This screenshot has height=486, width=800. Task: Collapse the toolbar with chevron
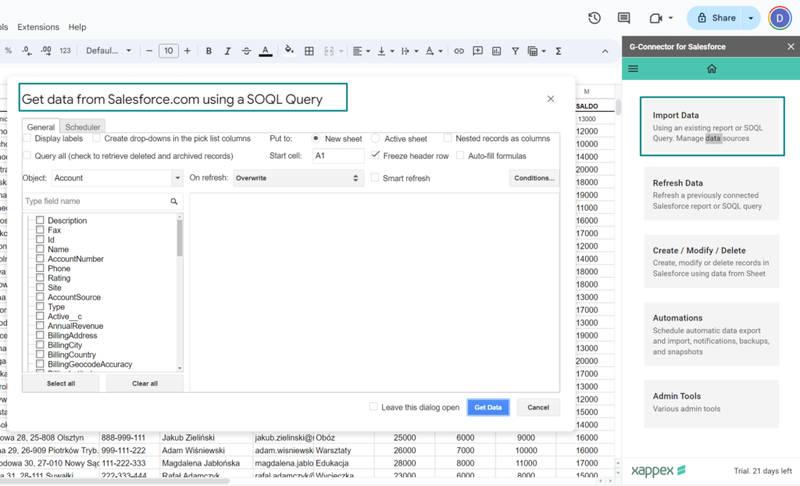point(605,51)
